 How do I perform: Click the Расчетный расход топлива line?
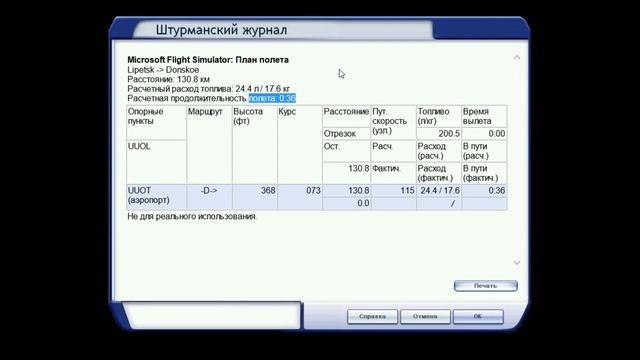[x=209, y=89]
